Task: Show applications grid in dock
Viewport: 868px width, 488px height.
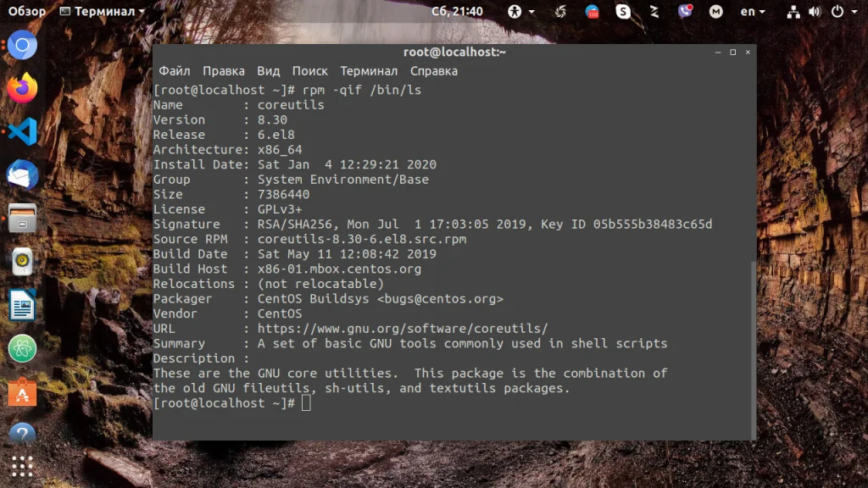Action: click(22, 467)
